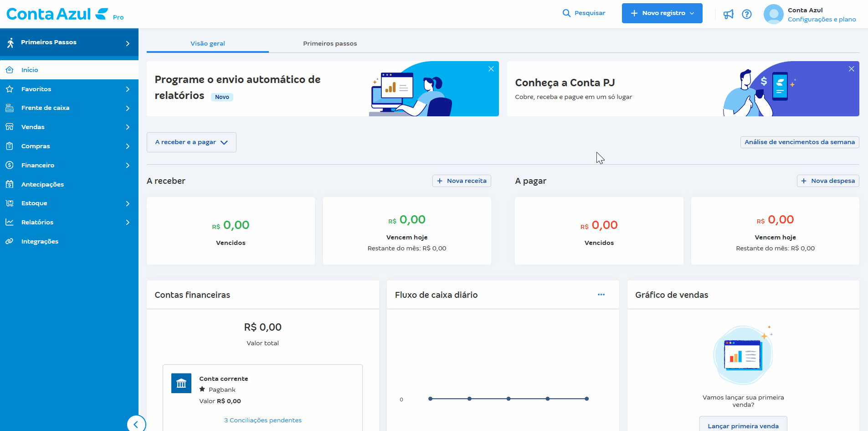This screenshot has height=431, width=868.
Task: Switch to the Primeiros passos tab
Action: [330, 43]
